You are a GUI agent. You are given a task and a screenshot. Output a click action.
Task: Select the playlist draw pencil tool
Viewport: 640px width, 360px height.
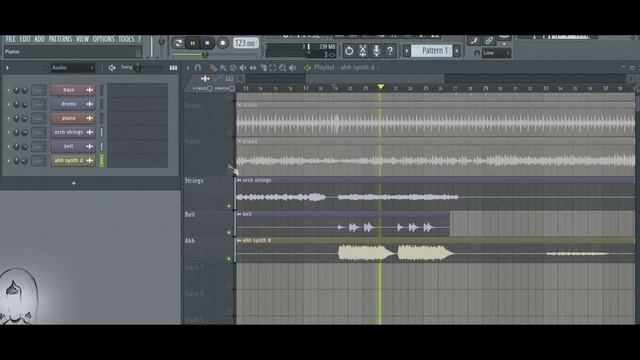click(213, 68)
